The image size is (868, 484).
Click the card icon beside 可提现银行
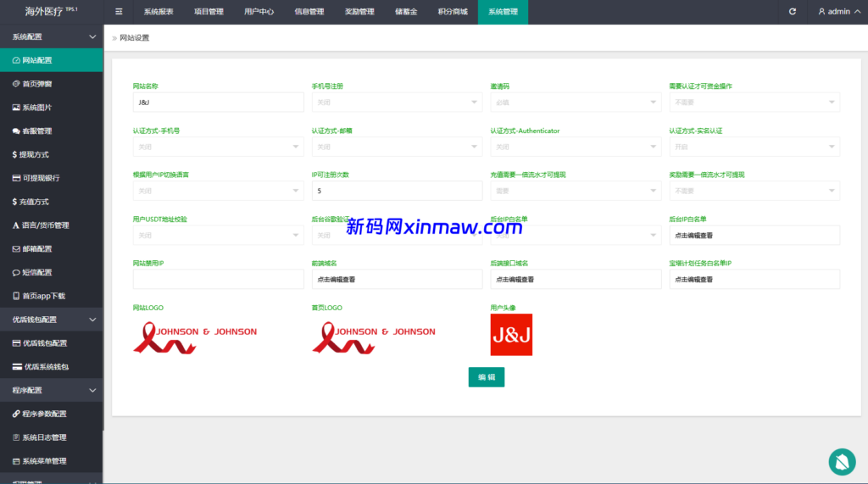16,178
